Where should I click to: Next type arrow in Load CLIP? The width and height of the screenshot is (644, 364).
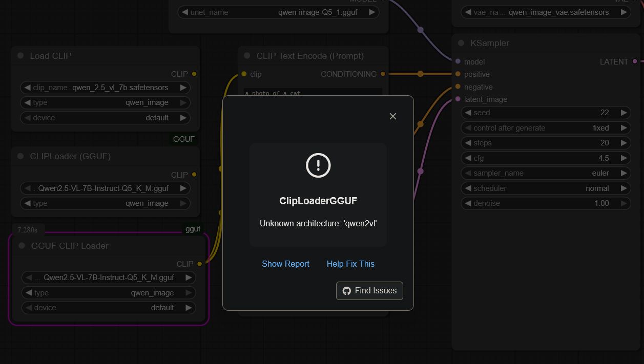pyautogui.click(x=183, y=102)
